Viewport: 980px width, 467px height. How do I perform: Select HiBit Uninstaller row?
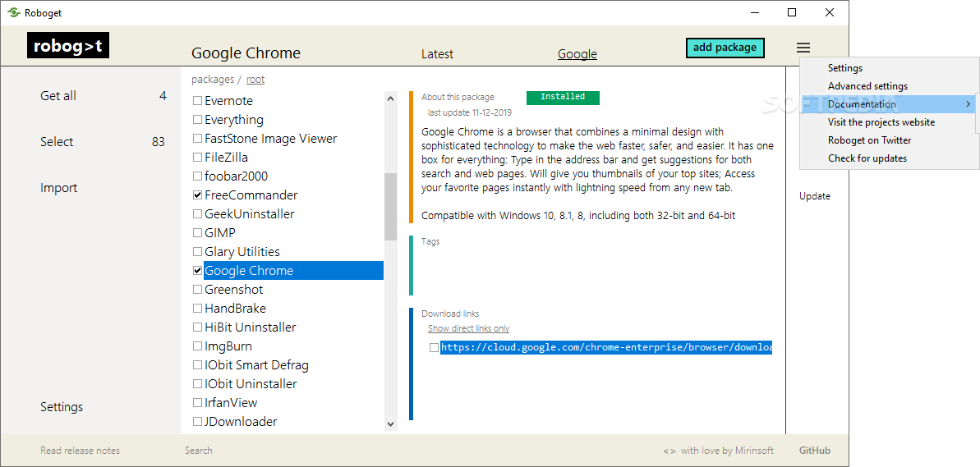(x=250, y=327)
